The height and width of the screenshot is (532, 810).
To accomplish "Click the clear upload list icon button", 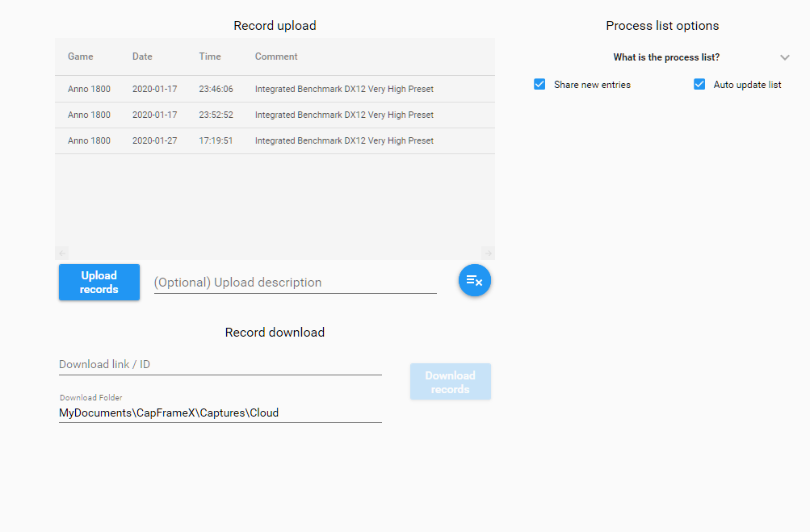I will click(x=474, y=280).
